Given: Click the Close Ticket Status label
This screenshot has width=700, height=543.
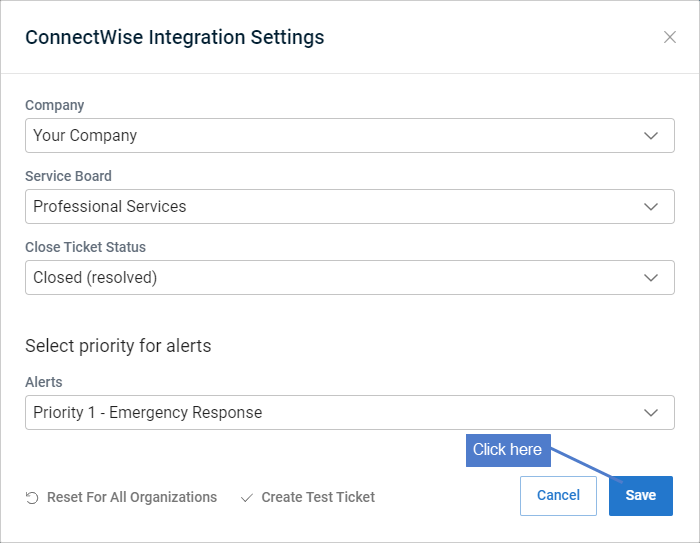Looking at the screenshot, I should pyautogui.click(x=85, y=247).
